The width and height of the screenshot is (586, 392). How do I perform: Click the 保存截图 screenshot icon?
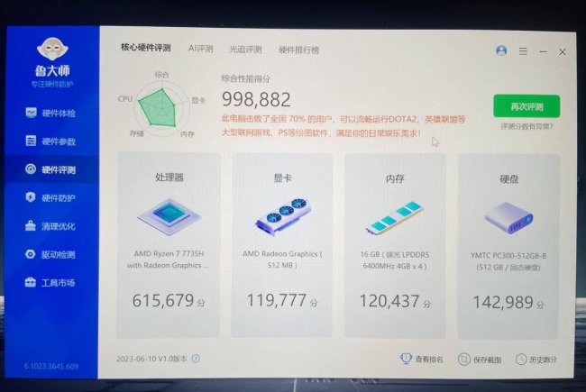[x=463, y=360]
